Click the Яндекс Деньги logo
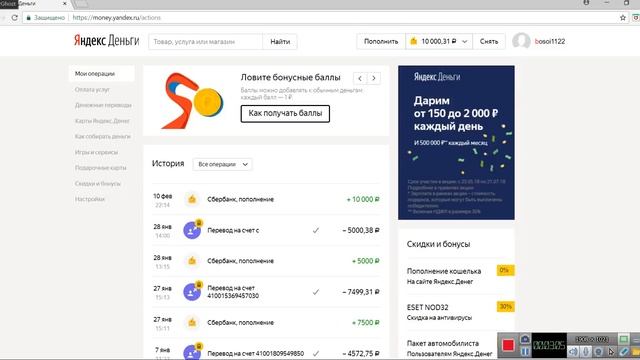640x360 pixels. pyautogui.click(x=106, y=41)
